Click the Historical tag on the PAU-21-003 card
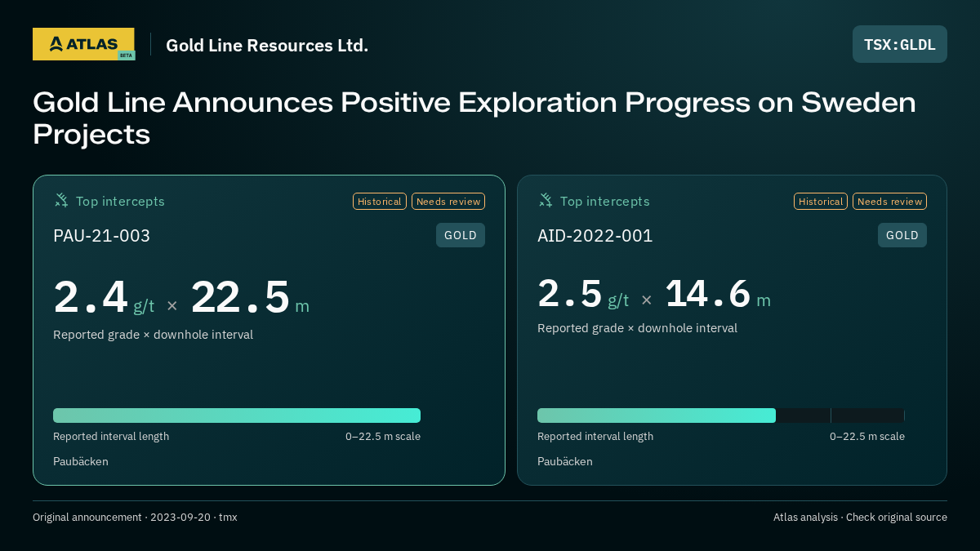Image resolution: width=980 pixels, height=551 pixels. [380, 201]
